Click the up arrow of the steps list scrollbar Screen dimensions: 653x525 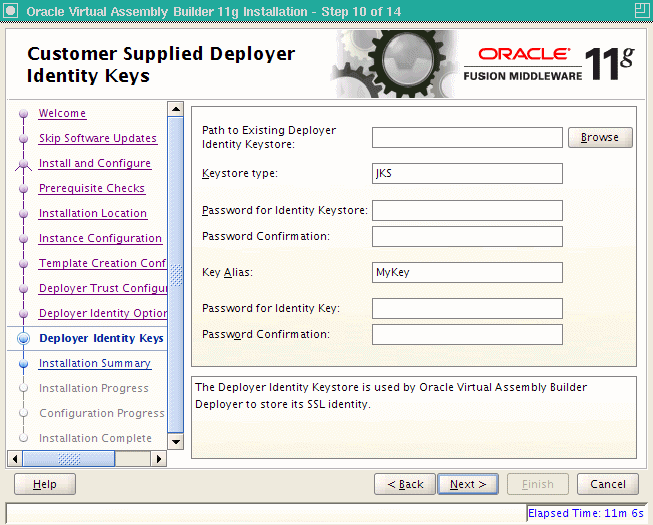point(176,109)
